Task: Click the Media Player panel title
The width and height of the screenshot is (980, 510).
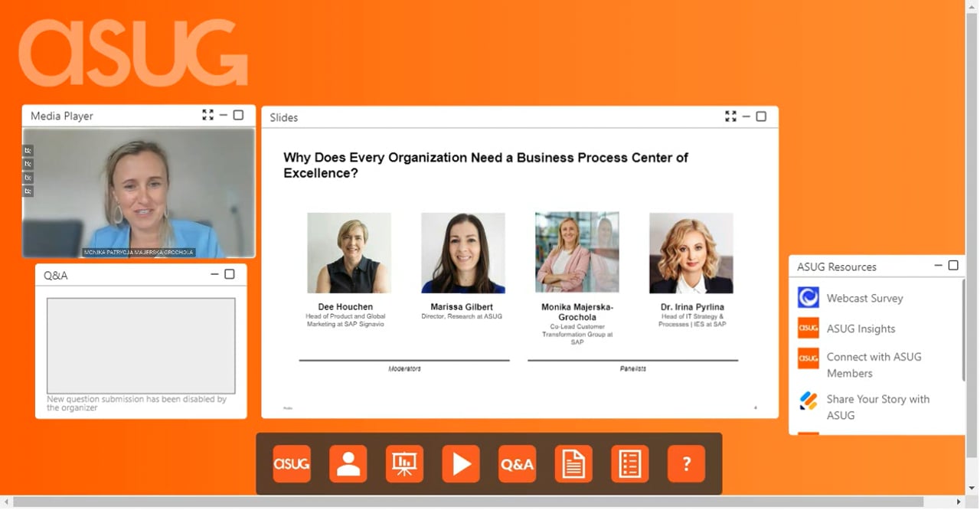Action: (x=62, y=116)
